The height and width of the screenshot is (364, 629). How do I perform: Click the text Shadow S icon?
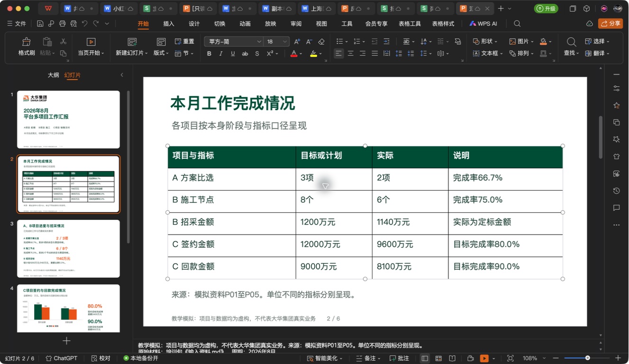pyautogui.click(x=257, y=54)
